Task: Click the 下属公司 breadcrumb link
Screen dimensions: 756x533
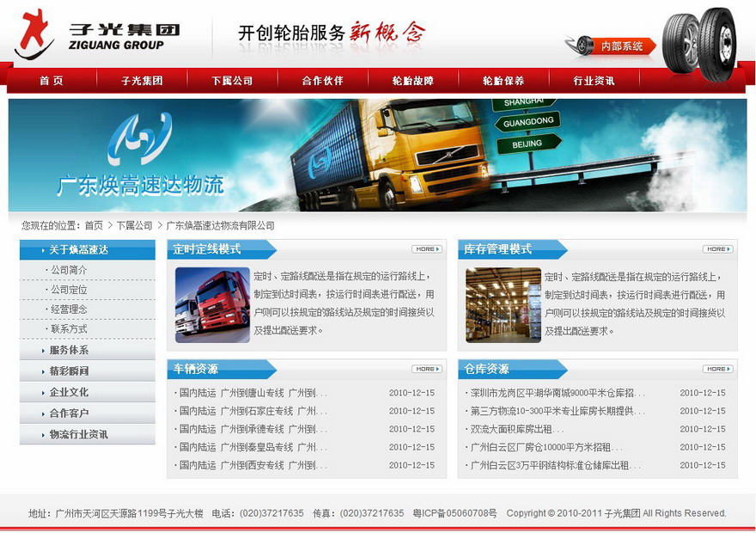Action: pyautogui.click(x=135, y=225)
